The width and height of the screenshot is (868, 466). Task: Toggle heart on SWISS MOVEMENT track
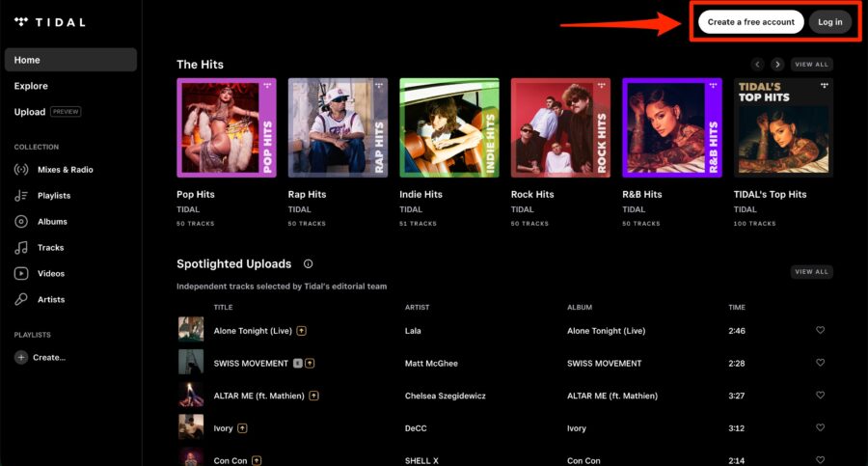tap(820, 364)
